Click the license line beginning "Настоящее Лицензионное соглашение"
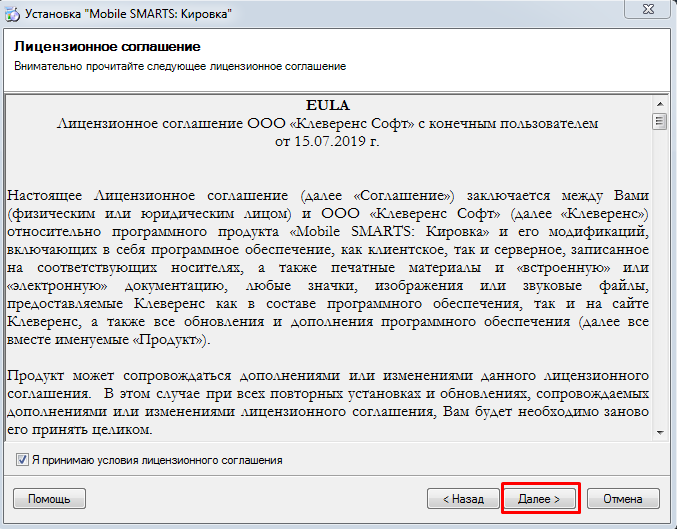The height and width of the screenshot is (529, 677). point(328,196)
